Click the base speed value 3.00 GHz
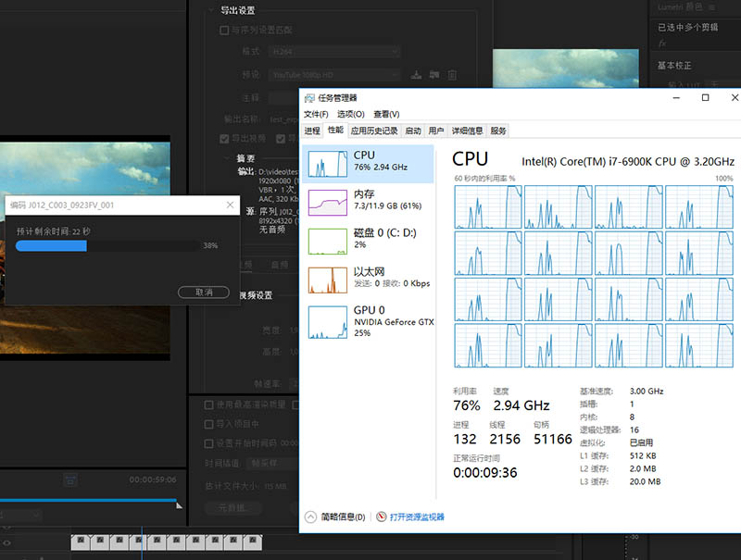 [x=647, y=392]
